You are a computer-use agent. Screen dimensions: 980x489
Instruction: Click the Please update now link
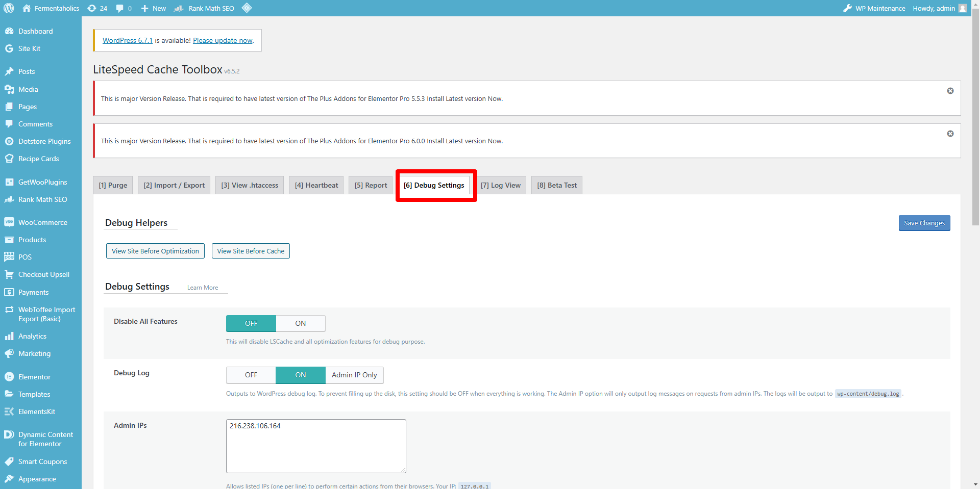223,40
